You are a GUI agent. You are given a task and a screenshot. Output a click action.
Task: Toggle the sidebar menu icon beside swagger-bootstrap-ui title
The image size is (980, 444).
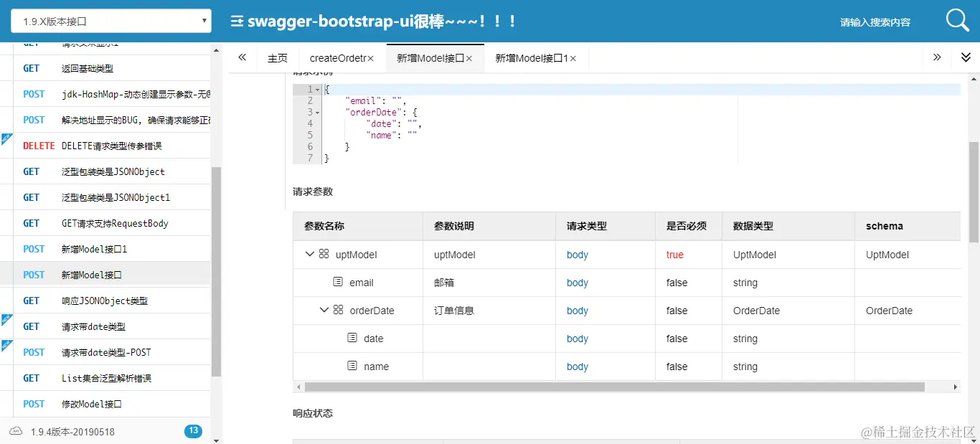[237, 22]
